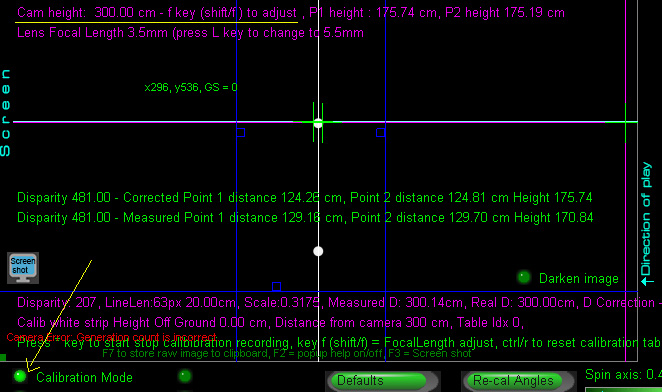Image resolution: width=662 pixels, height=392 pixels.
Task: Toggle the Calibration Mode green indicator
Action: (x=20, y=376)
